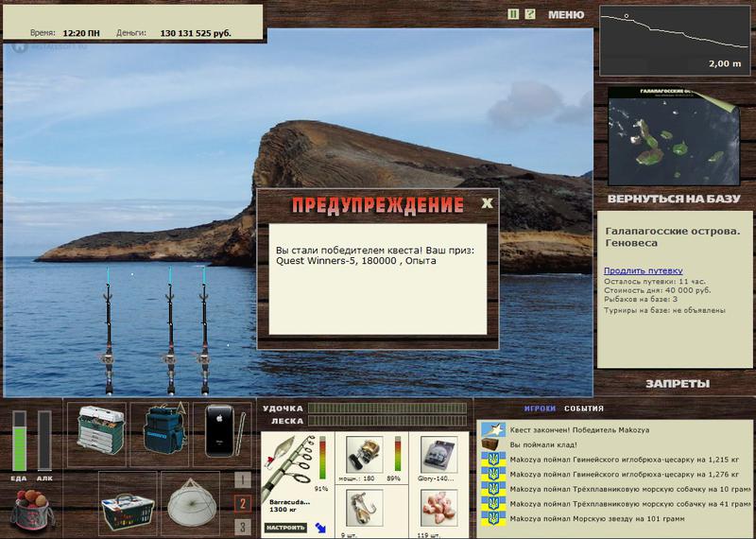Click the green ЕДА food level bar
The height and width of the screenshot is (539, 756).
19,441
